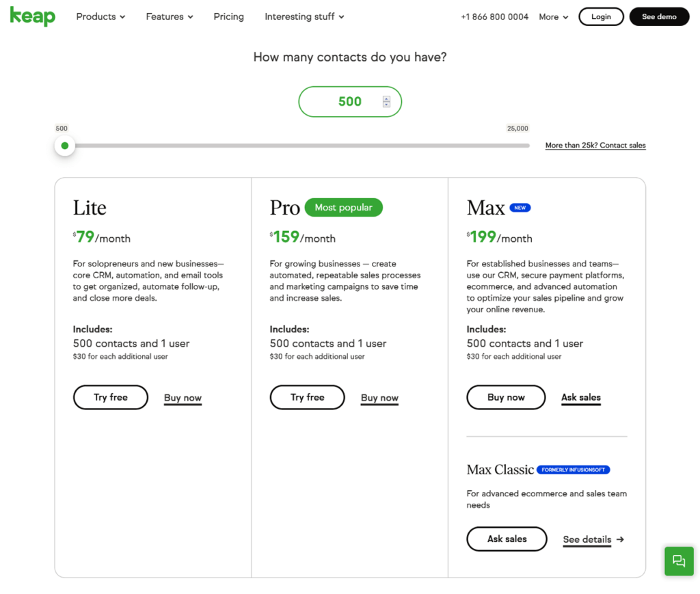Open More than 25k? Contact sales link
The height and width of the screenshot is (594, 700).
point(595,146)
